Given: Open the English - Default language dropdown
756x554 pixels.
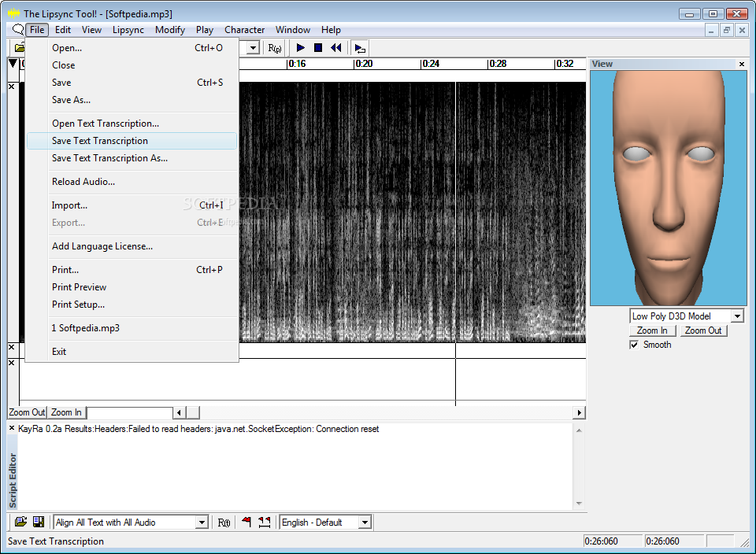Looking at the screenshot, I should (x=365, y=523).
